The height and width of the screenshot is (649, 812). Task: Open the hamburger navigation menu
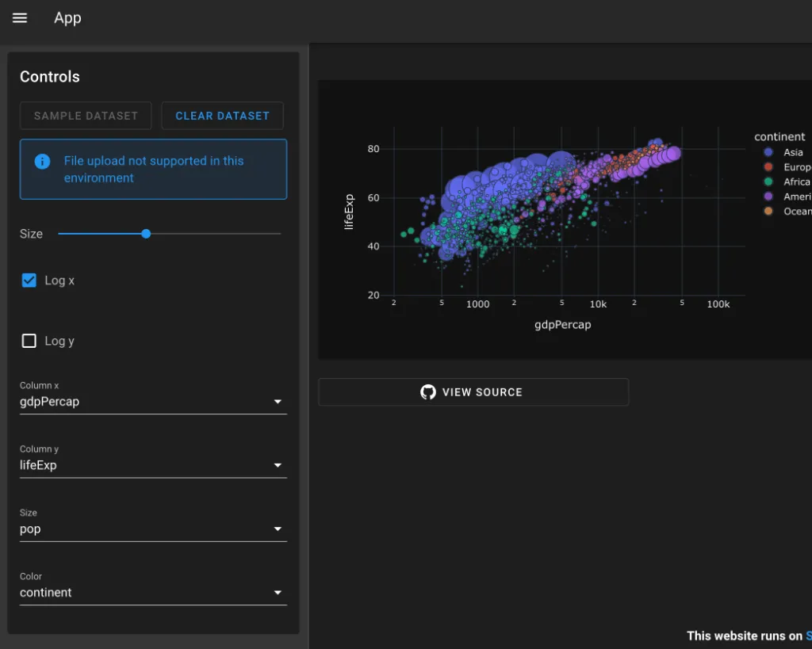point(20,18)
